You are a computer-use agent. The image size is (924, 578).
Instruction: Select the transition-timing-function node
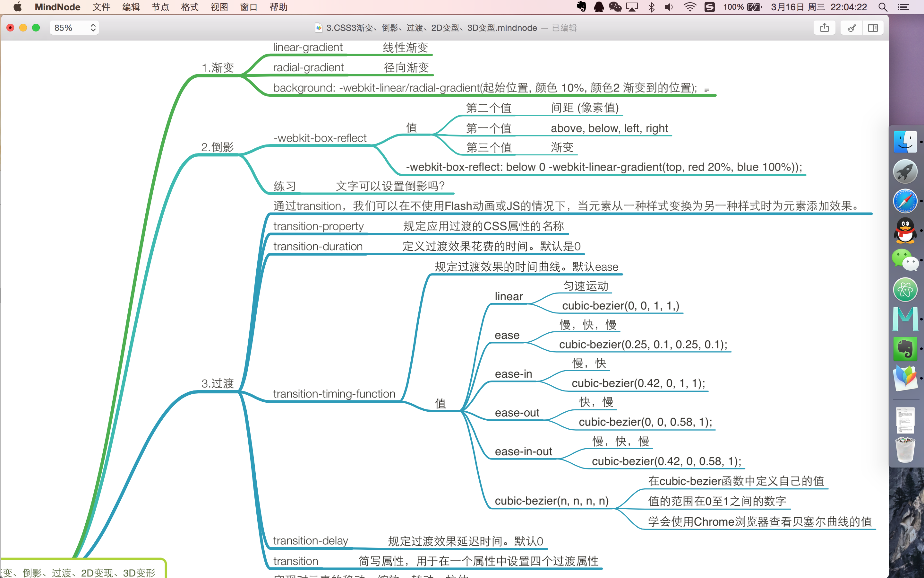pyautogui.click(x=334, y=394)
